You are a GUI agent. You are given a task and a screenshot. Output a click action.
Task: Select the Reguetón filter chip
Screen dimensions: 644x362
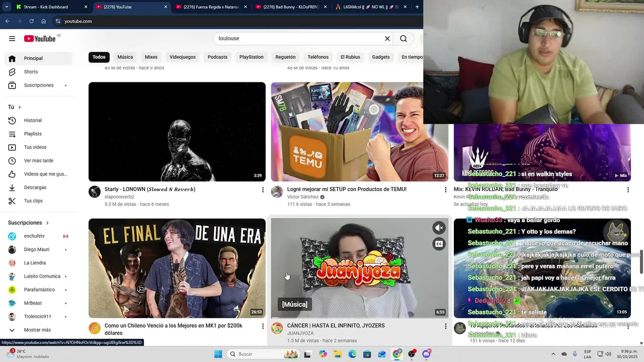(286, 57)
